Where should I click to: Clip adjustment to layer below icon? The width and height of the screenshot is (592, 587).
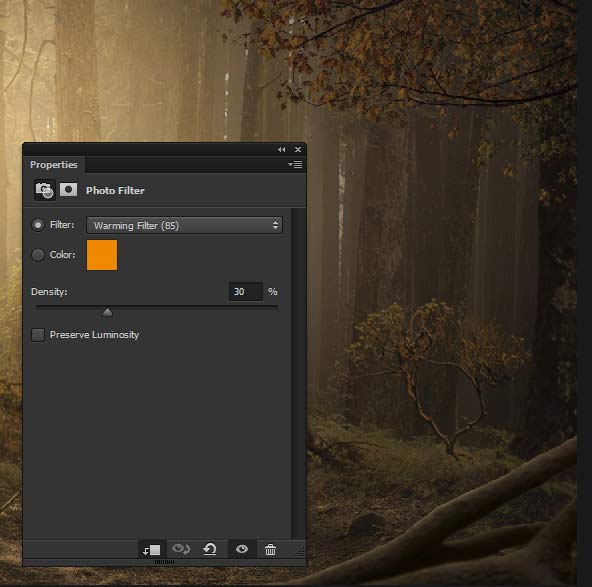(152, 550)
